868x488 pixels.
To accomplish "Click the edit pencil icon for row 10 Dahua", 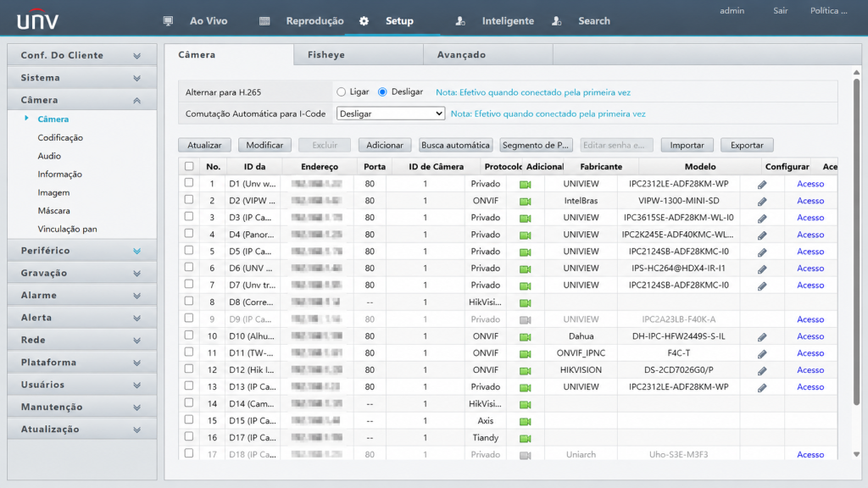I will click(762, 336).
